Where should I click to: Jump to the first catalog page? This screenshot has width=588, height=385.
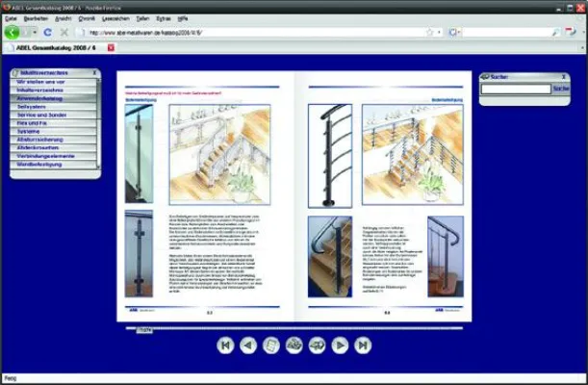click(x=225, y=346)
